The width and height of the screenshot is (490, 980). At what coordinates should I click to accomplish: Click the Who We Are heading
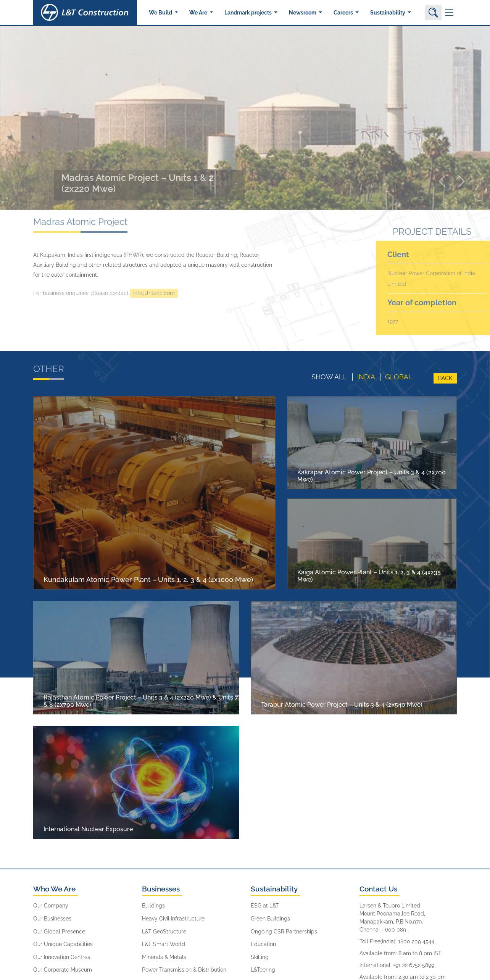[54, 889]
